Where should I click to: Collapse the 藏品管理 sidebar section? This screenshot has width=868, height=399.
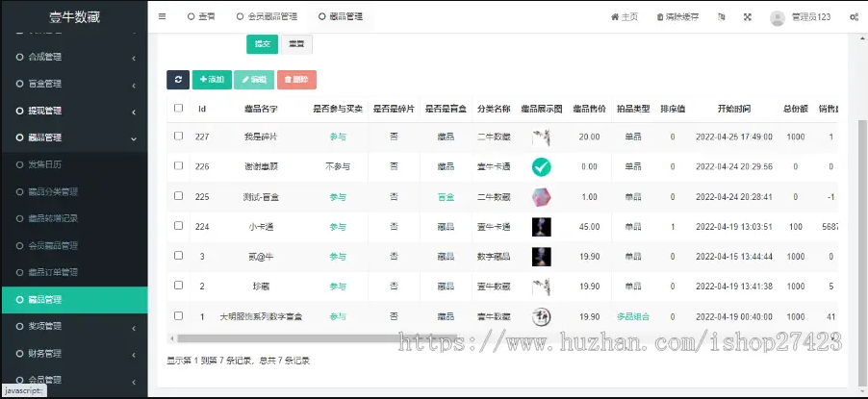73,137
